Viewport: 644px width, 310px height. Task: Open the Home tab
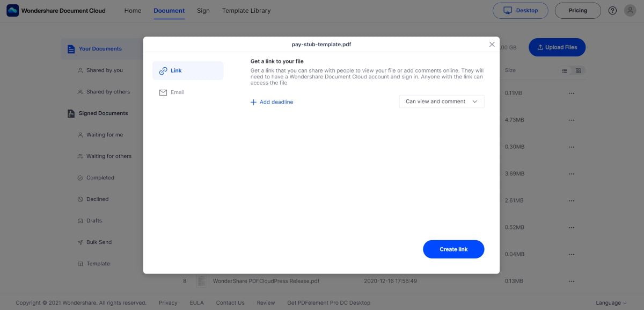pos(133,10)
